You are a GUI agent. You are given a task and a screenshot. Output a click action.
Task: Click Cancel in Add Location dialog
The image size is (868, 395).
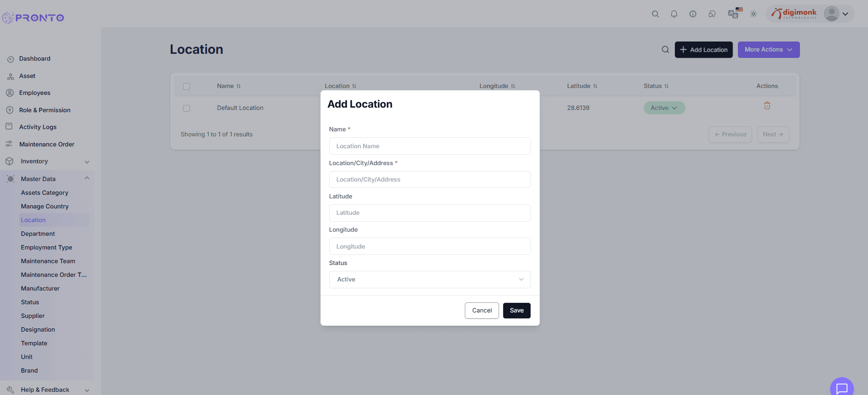(482, 311)
